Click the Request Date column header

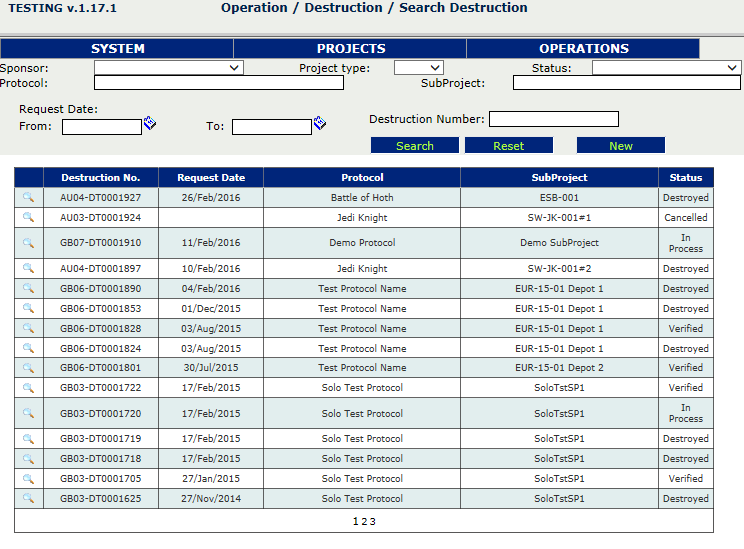[x=211, y=177]
